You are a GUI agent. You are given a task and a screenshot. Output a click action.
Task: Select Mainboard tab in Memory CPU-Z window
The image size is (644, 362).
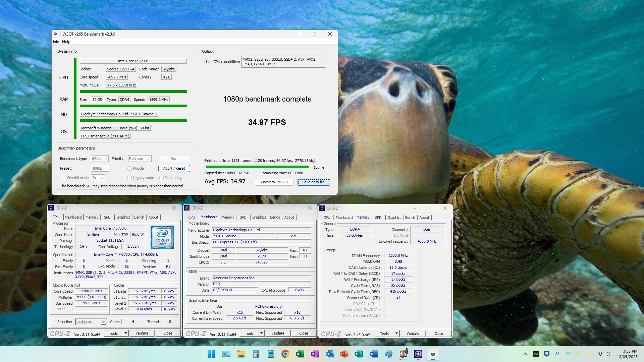pyautogui.click(x=344, y=218)
